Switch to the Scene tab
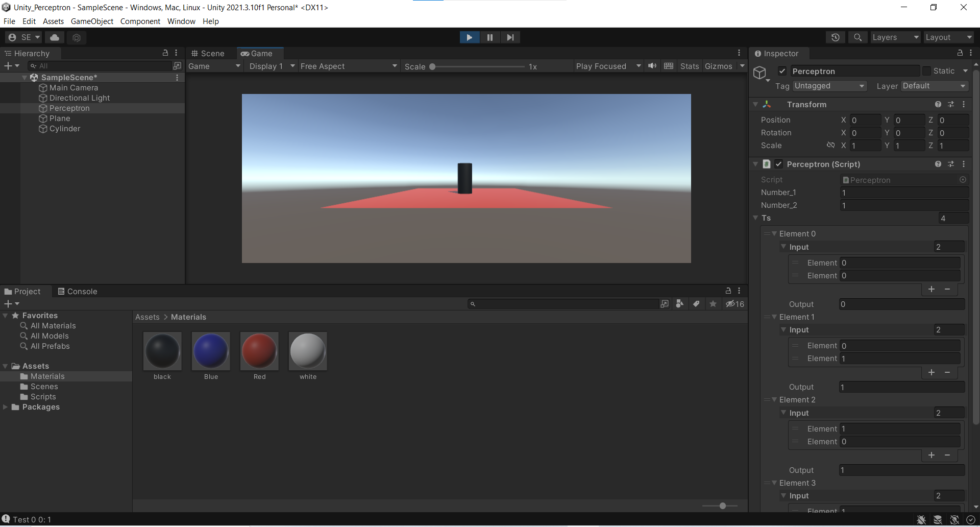Screen dimensions: 980x527 tap(208, 54)
